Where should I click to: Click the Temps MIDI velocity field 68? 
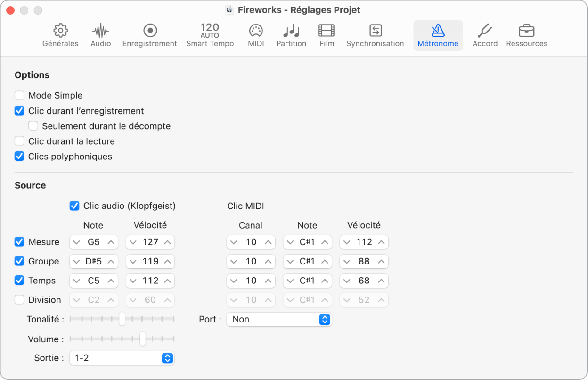tap(364, 281)
